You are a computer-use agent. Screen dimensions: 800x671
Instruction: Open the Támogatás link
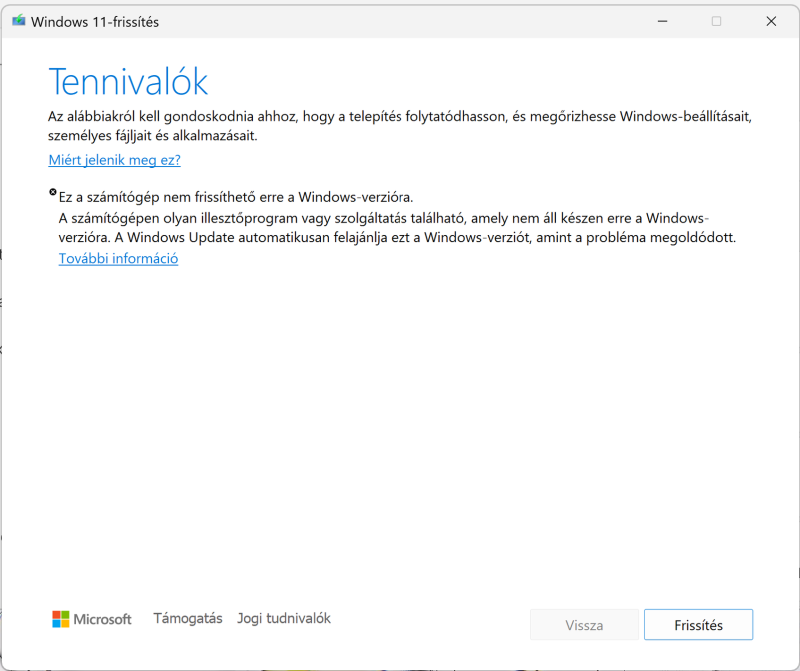188,618
